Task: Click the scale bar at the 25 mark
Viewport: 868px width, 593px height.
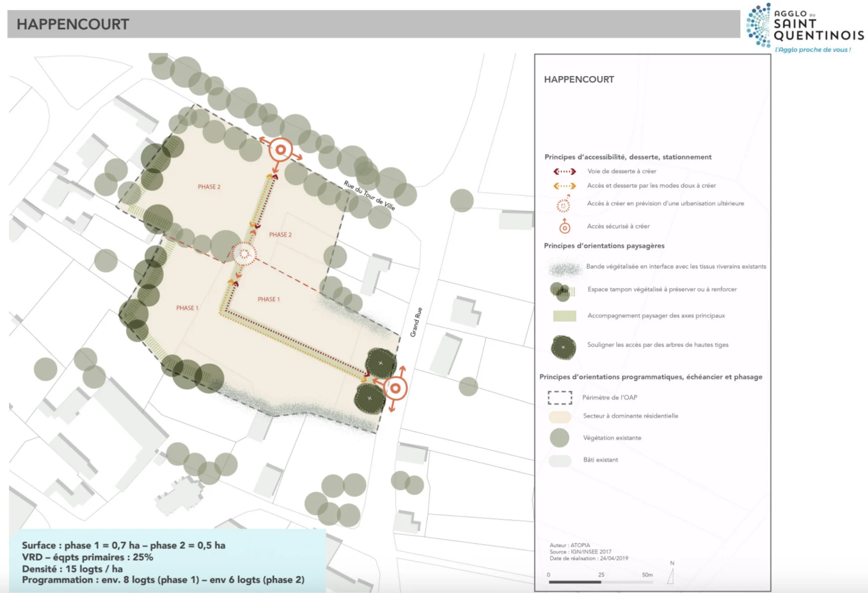Action: coord(601,582)
